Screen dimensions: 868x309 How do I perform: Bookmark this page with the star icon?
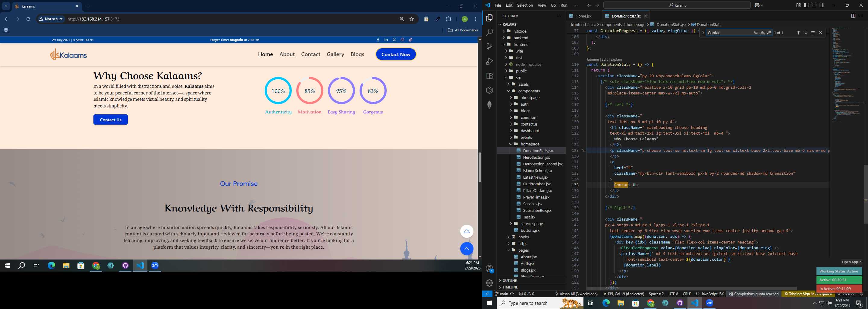411,19
